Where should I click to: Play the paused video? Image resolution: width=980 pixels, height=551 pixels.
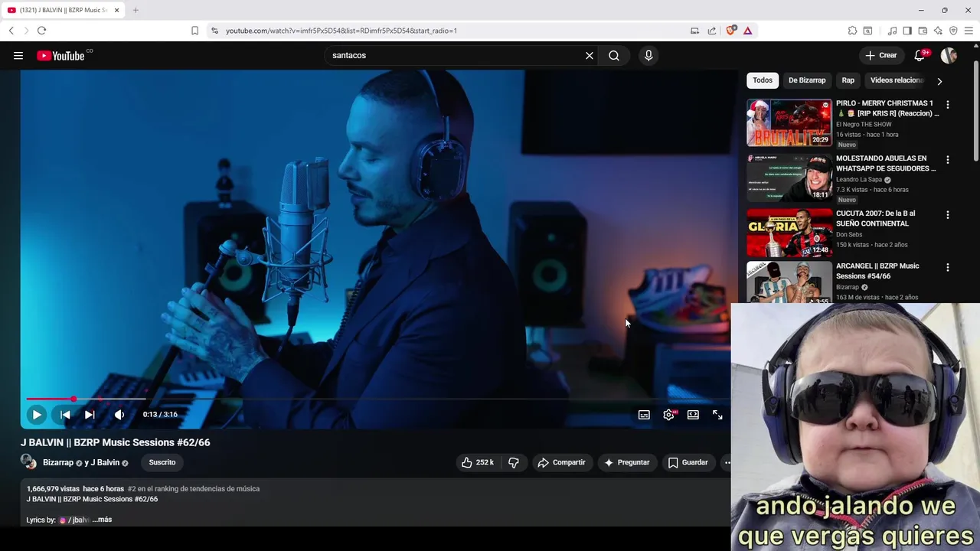coord(36,415)
